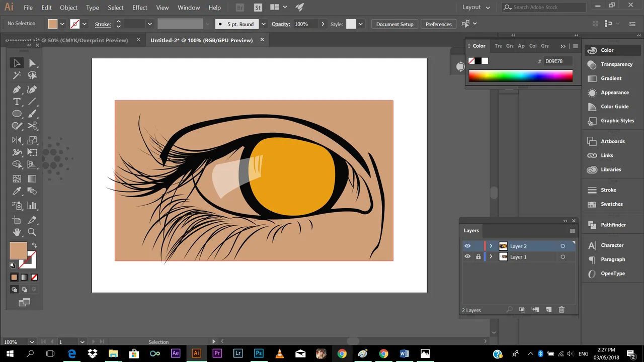Toggle visibility of Layer 1

[467, 257]
